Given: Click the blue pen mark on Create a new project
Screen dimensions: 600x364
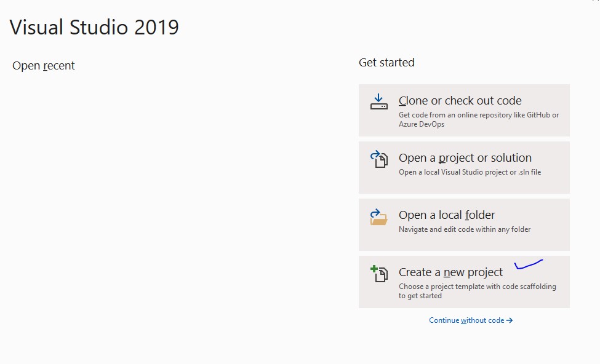Looking at the screenshot, I should click(x=529, y=264).
